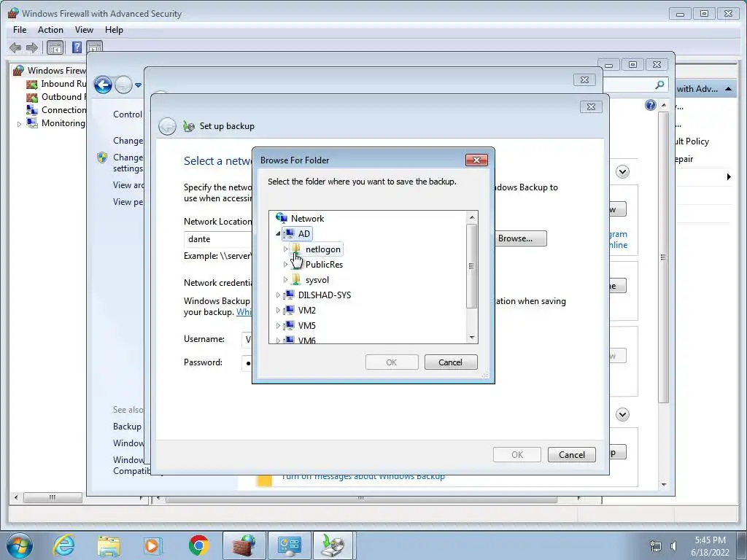The image size is (747, 560).
Task: Open the View menu
Action: pos(84,29)
